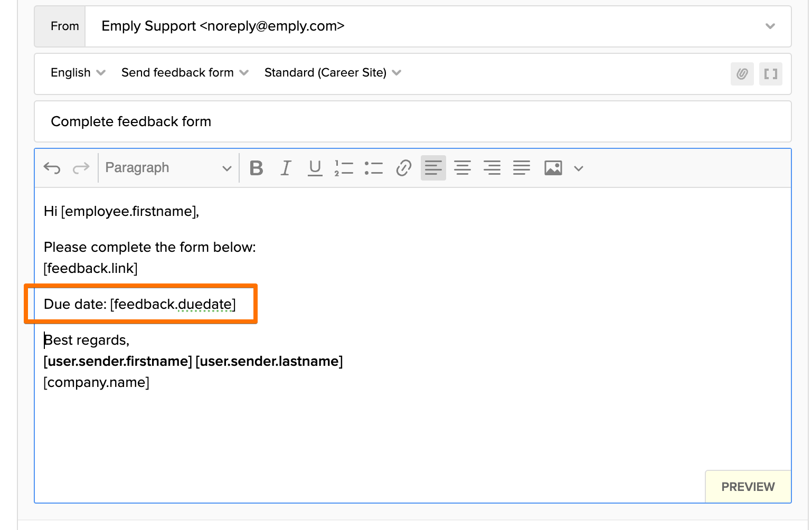The image size is (812, 530).
Task: Toggle underline formatting
Action: coord(315,168)
